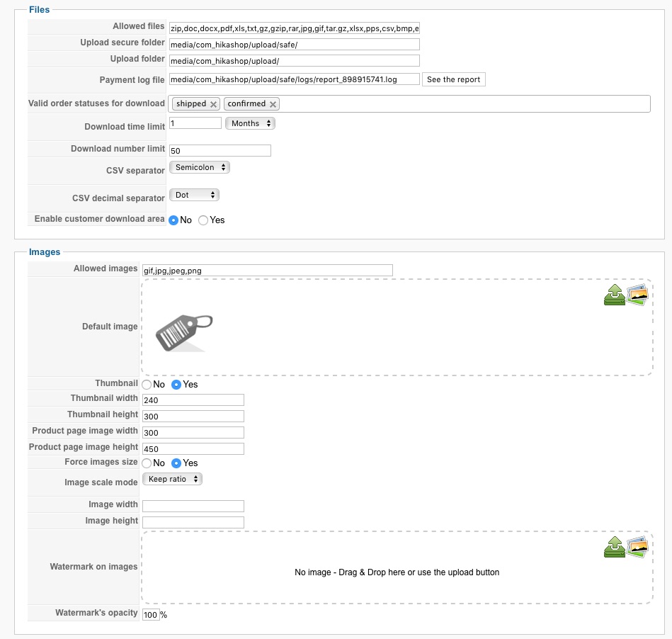The width and height of the screenshot is (672, 639).
Task: Enable customer download area with Yes
Action: pyautogui.click(x=204, y=220)
